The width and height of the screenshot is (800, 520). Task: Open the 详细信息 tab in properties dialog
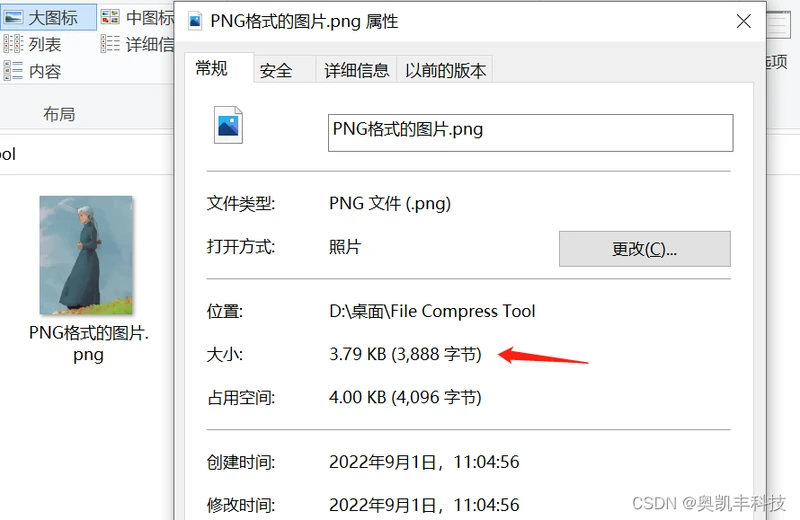pos(357,70)
